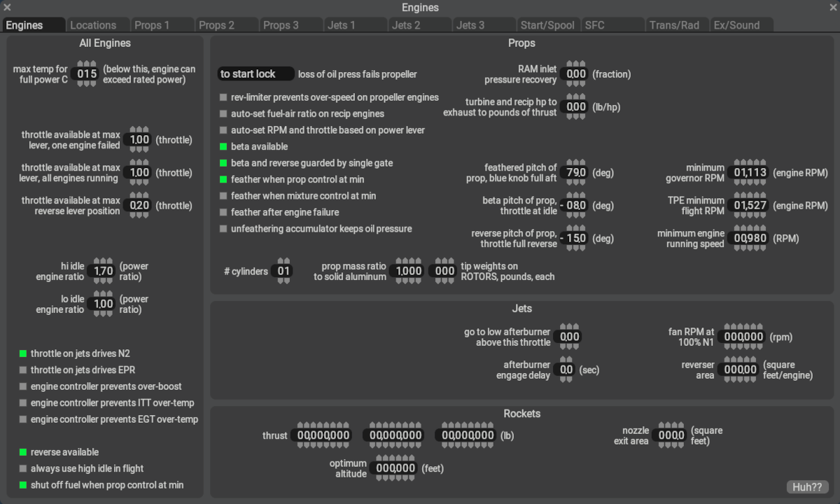The width and height of the screenshot is (840, 504).
Task: Click the fan RPM at 100% N1 field
Action: point(743,337)
